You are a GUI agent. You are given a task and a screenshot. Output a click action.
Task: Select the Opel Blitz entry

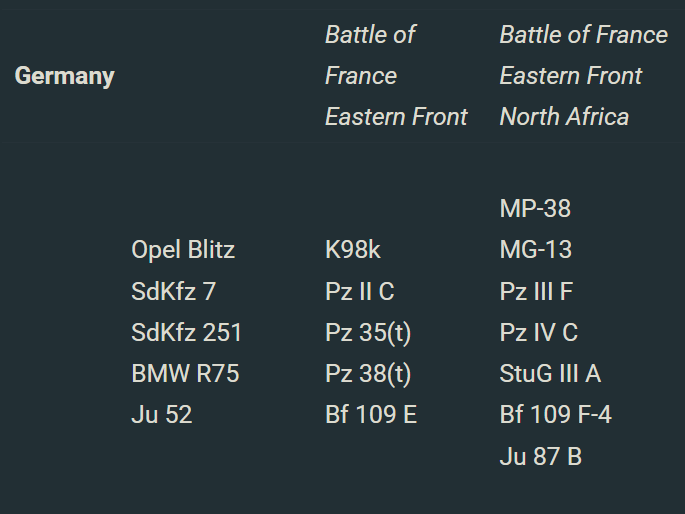(183, 250)
